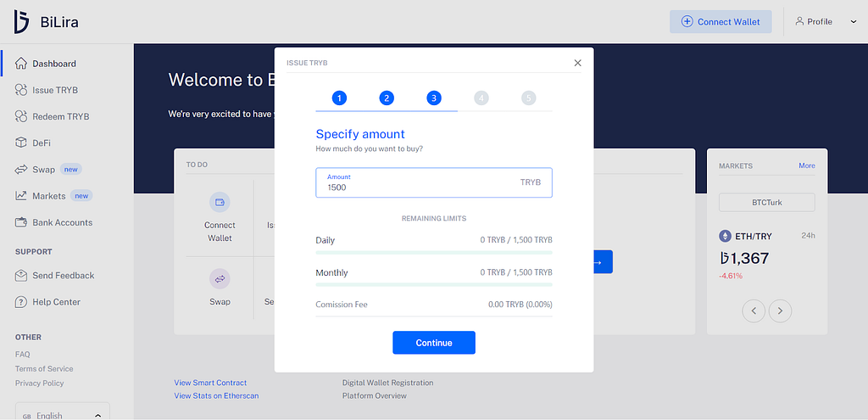The height and width of the screenshot is (420, 868).
Task: Click the Markets chart icon
Action: pyautogui.click(x=21, y=196)
